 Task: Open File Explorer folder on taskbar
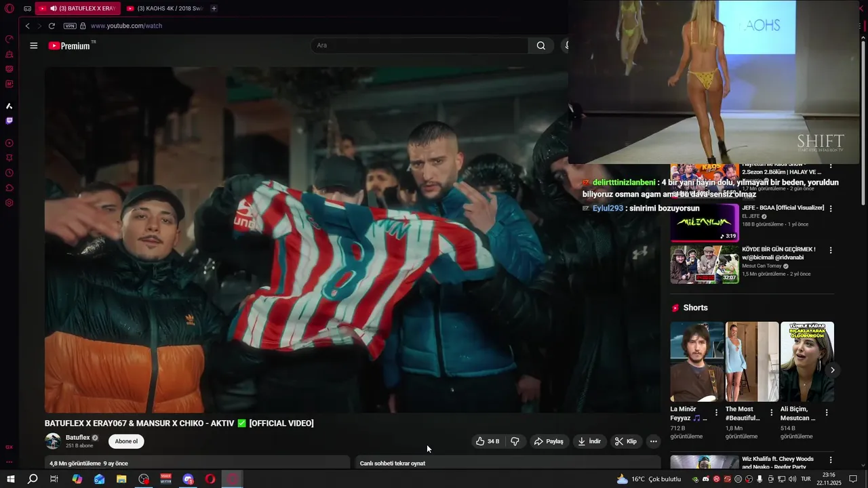tap(121, 479)
